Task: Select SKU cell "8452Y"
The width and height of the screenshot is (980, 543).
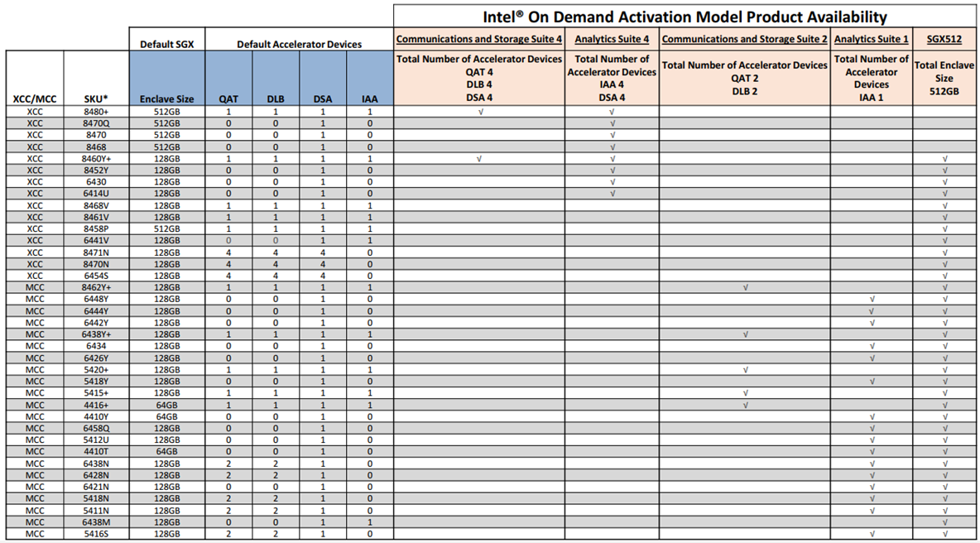Action: coord(96,170)
